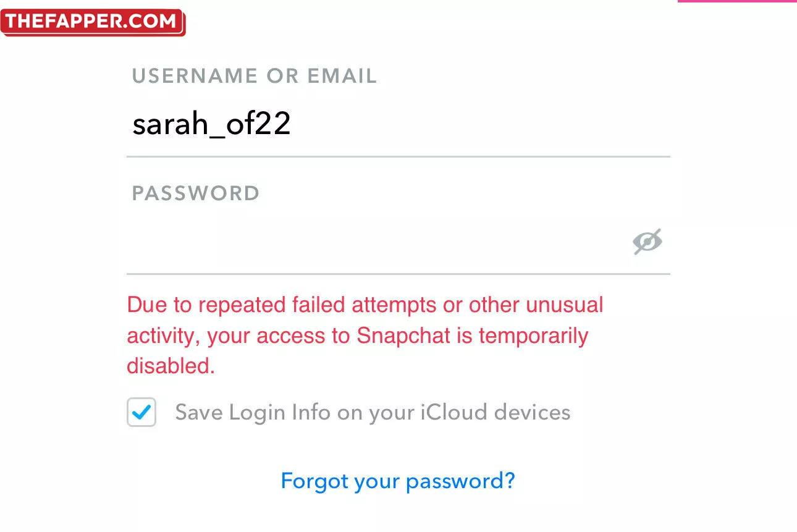Click the divider line under the username field
The height and width of the screenshot is (532, 797).
click(398, 157)
